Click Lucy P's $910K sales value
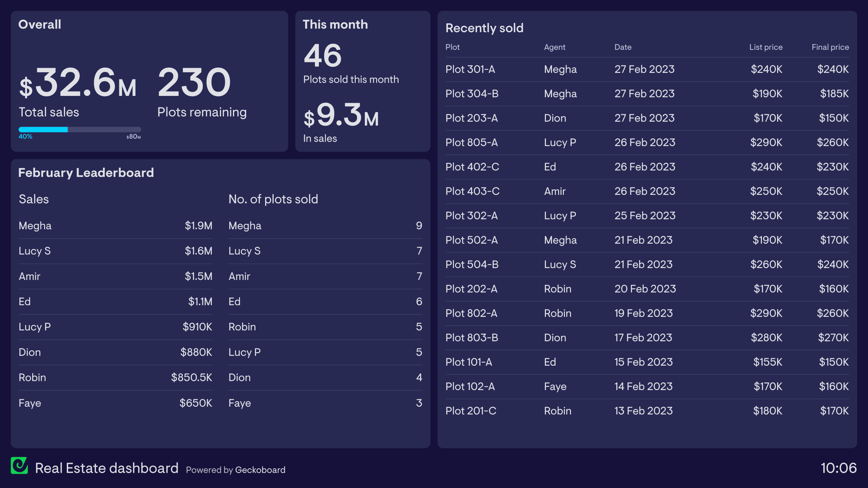Screen dimensions: 868x488 tap(197, 327)
